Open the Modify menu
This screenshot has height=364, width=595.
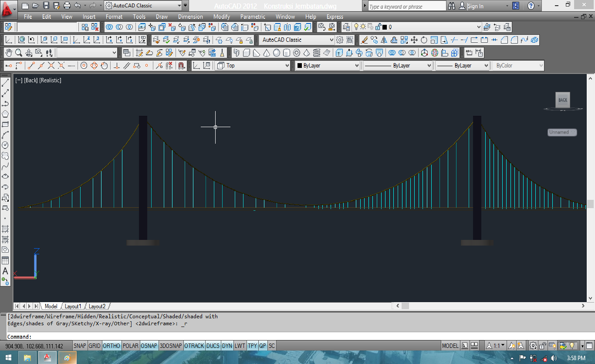(x=222, y=17)
